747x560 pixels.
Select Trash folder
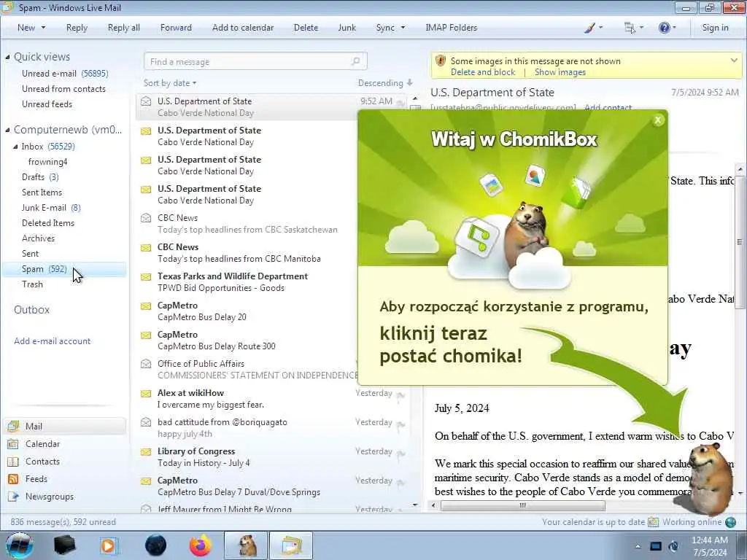(x=32, y=284)
